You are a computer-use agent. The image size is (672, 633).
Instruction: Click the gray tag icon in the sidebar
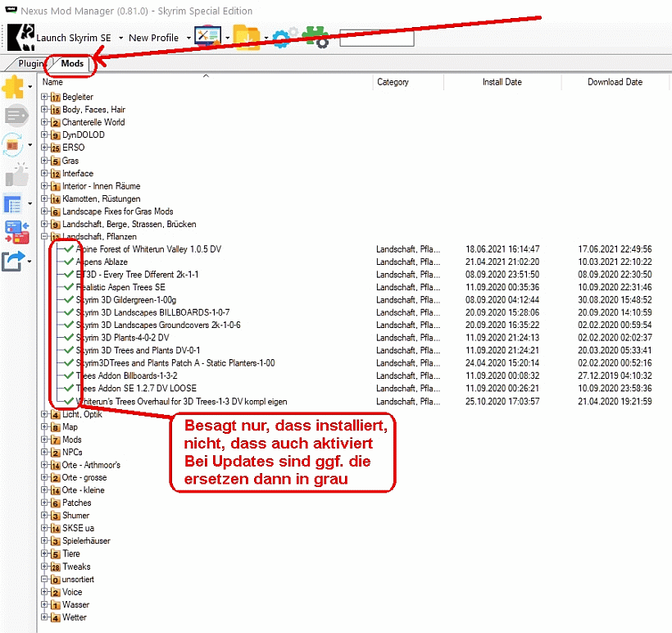[x=15, y=116]
